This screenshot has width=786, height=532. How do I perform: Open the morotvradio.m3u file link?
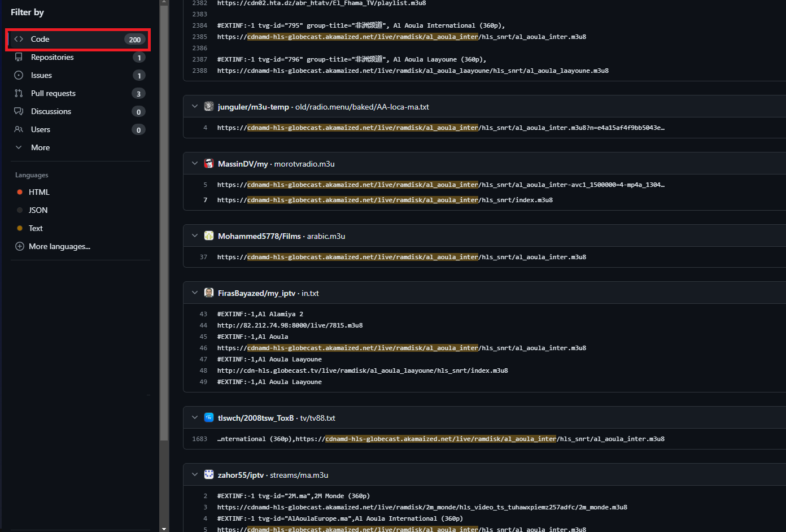point(304,164)
